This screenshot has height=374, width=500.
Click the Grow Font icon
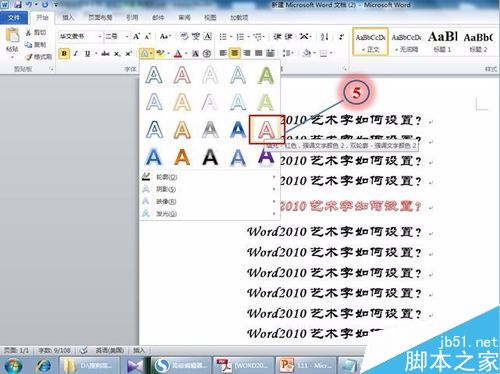click(x=136, y=36)
